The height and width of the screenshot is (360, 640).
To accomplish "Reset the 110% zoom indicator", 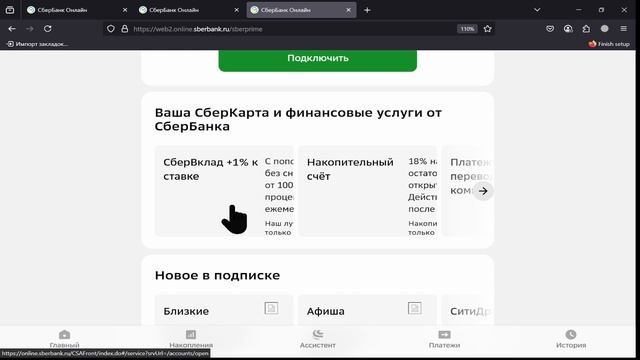I will (467, 29).
